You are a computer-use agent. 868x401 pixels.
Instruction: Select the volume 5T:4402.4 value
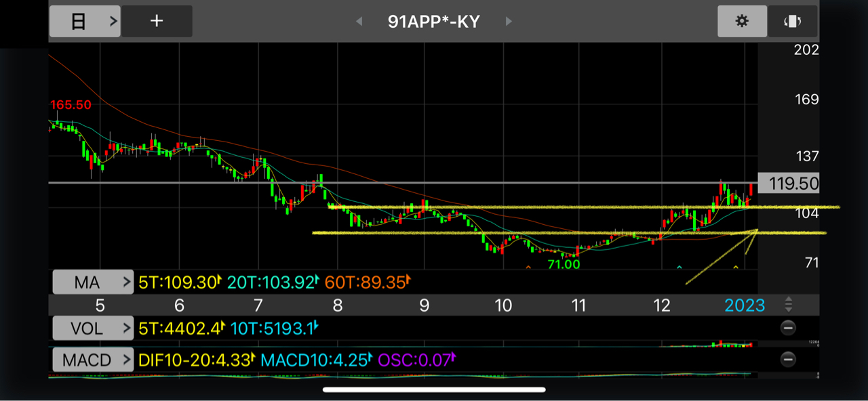point(182,329)
